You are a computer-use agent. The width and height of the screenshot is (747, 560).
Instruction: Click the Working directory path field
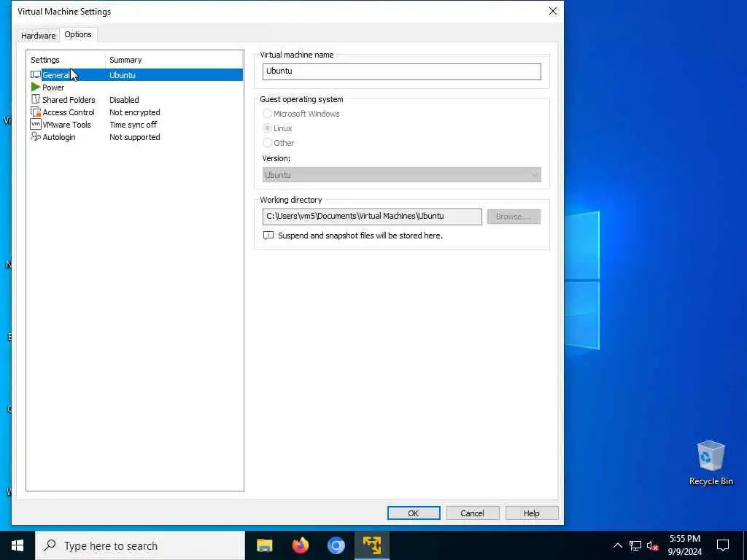click(372, 217)
